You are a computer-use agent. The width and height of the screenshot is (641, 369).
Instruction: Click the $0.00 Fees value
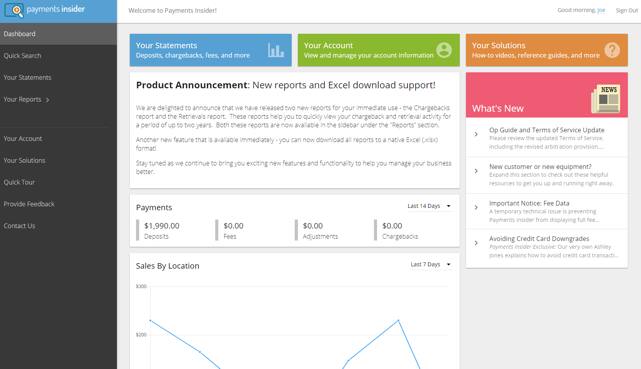233,226
